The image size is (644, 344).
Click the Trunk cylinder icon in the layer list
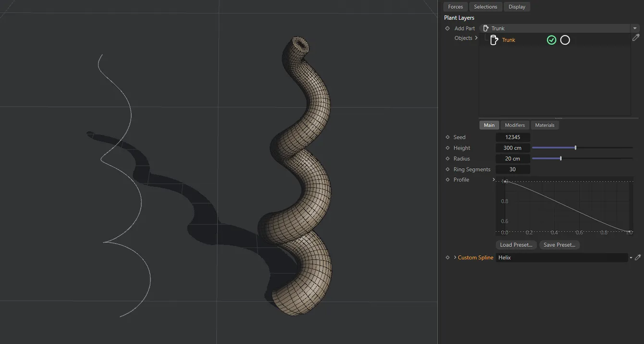point(494,40)
